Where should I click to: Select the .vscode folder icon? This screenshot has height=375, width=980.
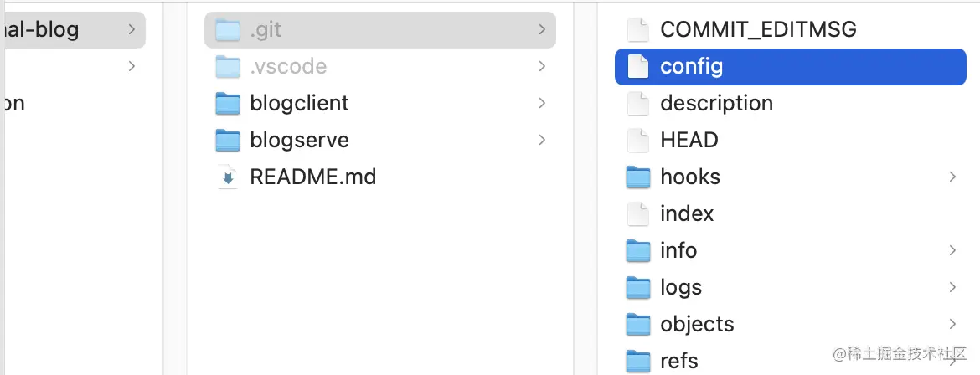coord(228,66)
